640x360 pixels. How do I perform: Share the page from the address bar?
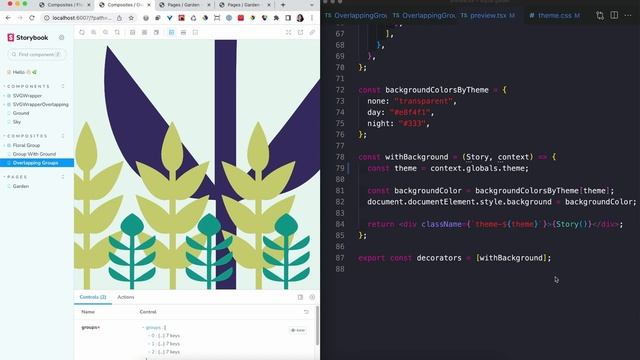[x=119, y=18]
